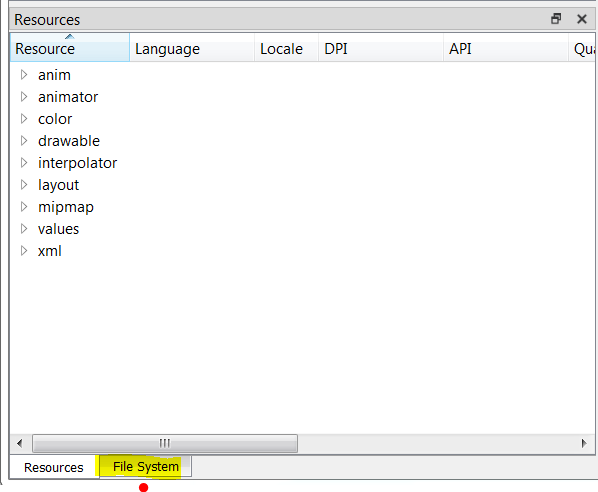Switch to the File System tab
This screenshot has width=598, height=492.
pos(146,466)
